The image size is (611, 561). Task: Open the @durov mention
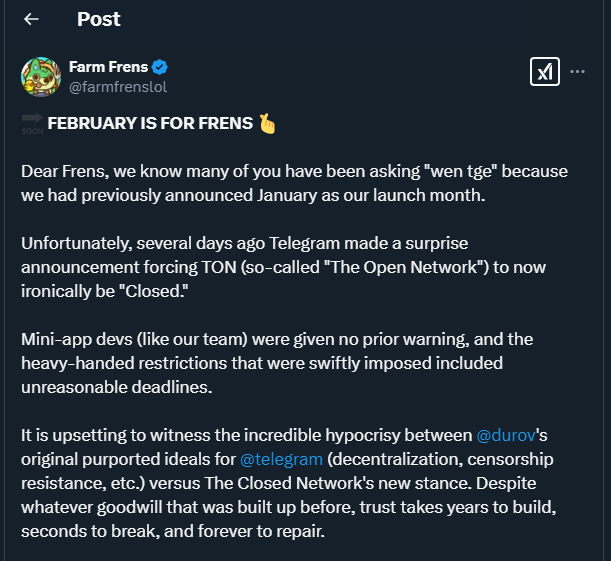tap(503, 435)
